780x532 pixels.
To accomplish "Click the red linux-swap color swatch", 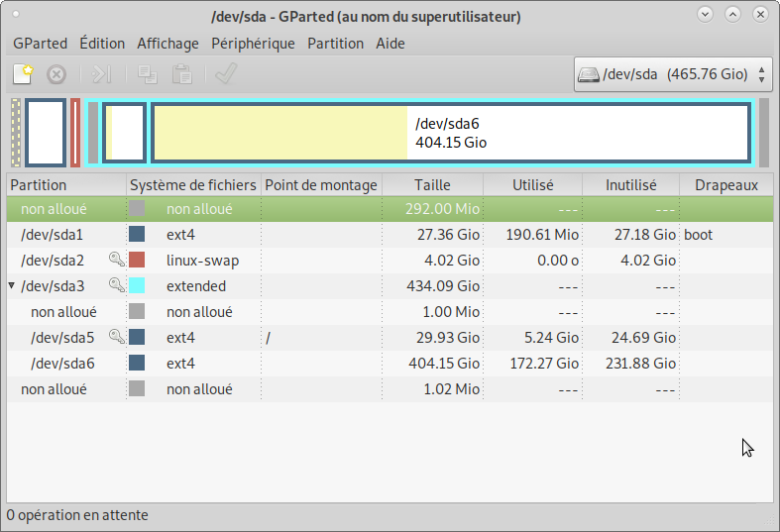I will 137,260.
